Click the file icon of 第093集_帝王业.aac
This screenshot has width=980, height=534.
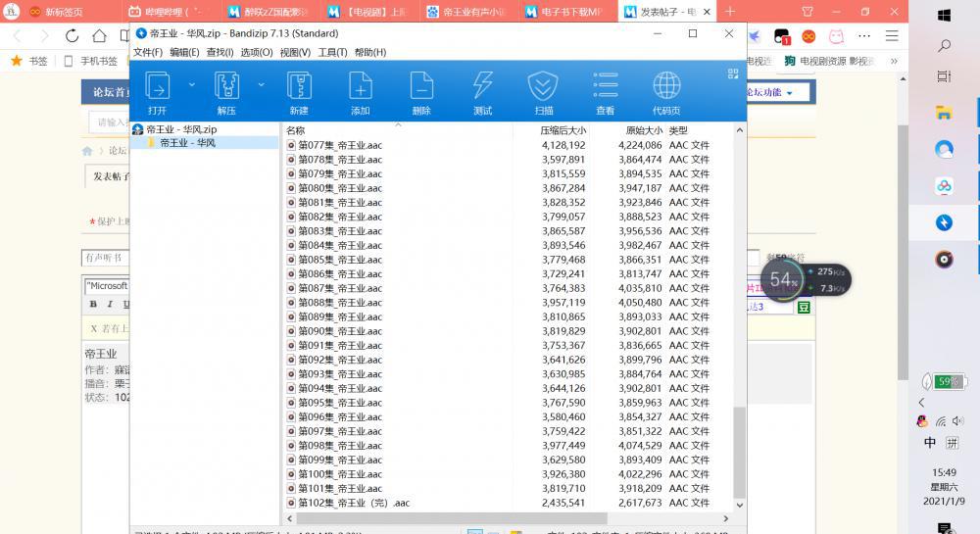click(x=291, y=374)
